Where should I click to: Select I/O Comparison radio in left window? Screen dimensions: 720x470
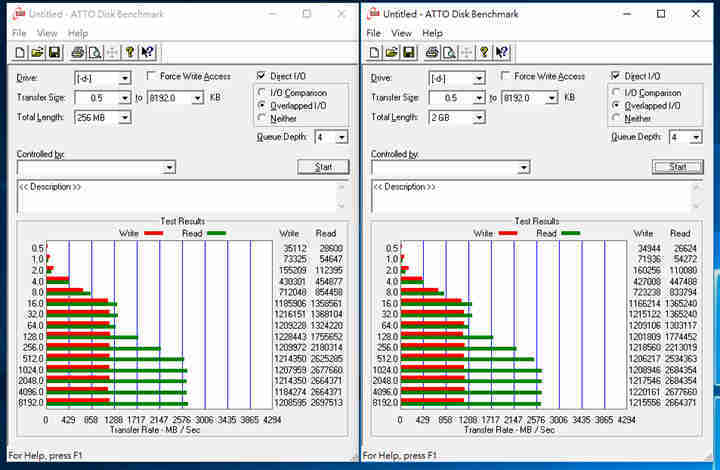[x=261, y=92]
